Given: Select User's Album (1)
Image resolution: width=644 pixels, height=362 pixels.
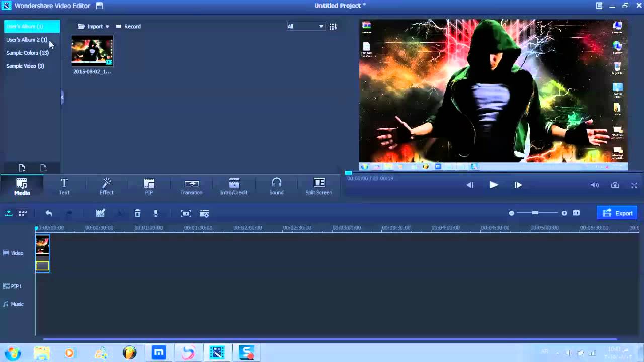Looking at the screenshot, I should coord(32,26).
